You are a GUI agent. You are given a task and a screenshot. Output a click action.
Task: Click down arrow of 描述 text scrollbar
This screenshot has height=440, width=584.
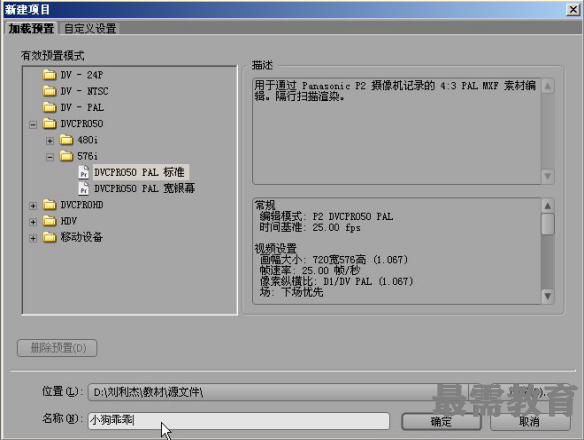click(x=548, y=176)
